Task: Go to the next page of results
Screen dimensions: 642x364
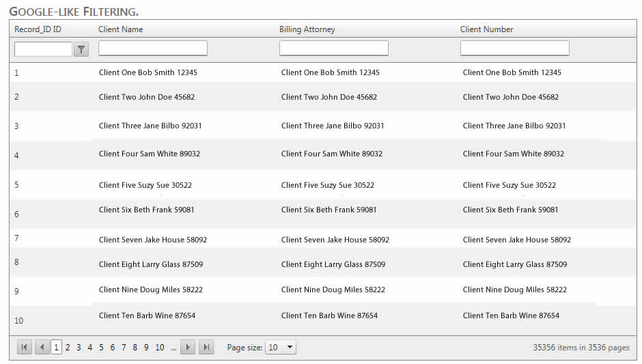Action: click(188, 348)
